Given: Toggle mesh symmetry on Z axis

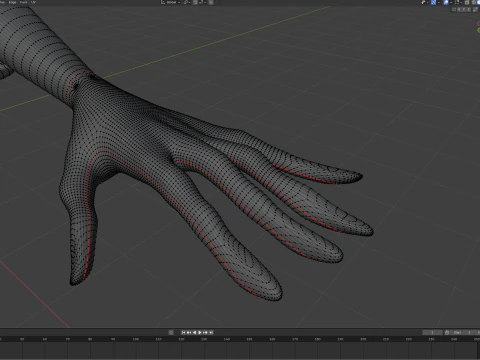Looking at the screenshot, I should (x=469, y=9).
